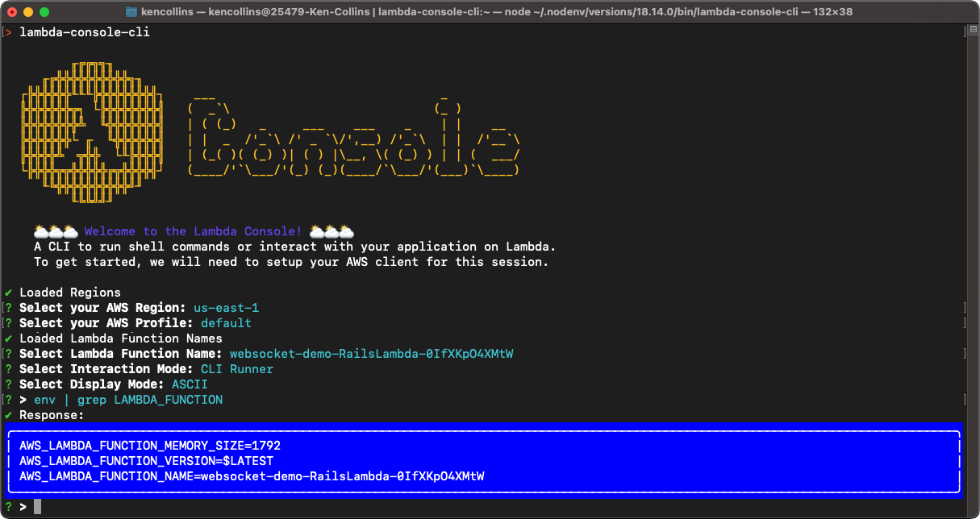Click the 'Select Interaction Mode:' label

[x=106, y=369]
